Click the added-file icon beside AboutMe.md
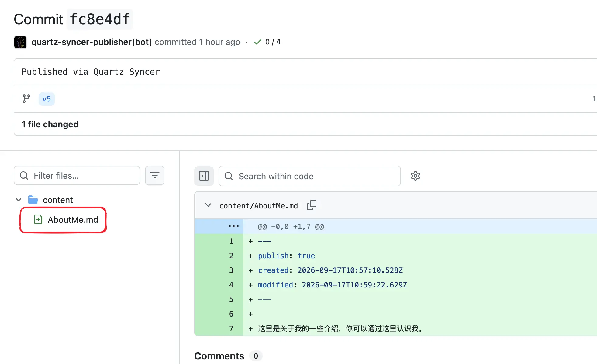Viewport: 597px width, 364px height. [x=38, y=219]
